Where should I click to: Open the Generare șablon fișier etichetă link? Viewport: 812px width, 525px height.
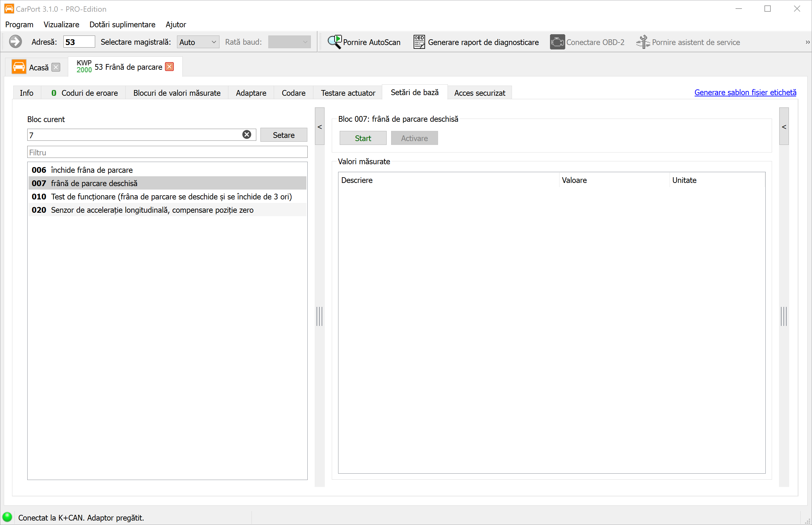745,92
